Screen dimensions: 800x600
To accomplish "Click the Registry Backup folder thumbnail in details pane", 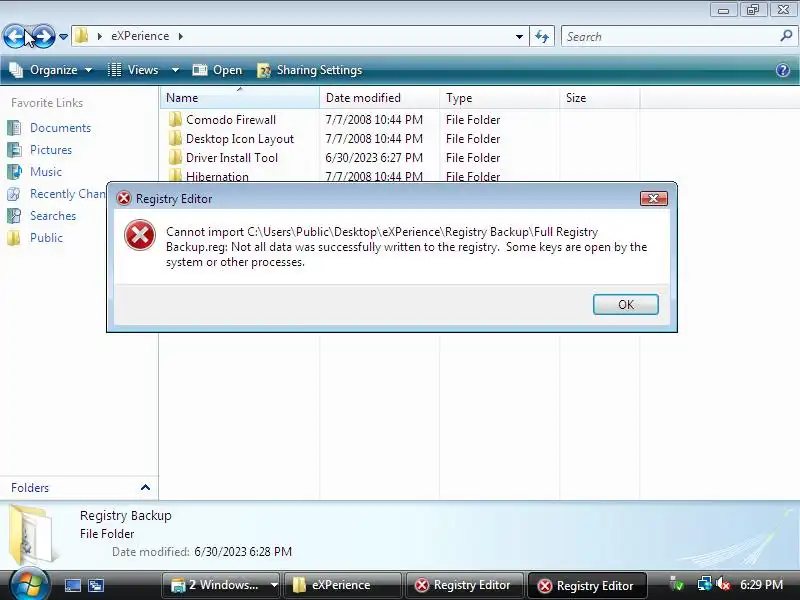I will coord(33,534).
